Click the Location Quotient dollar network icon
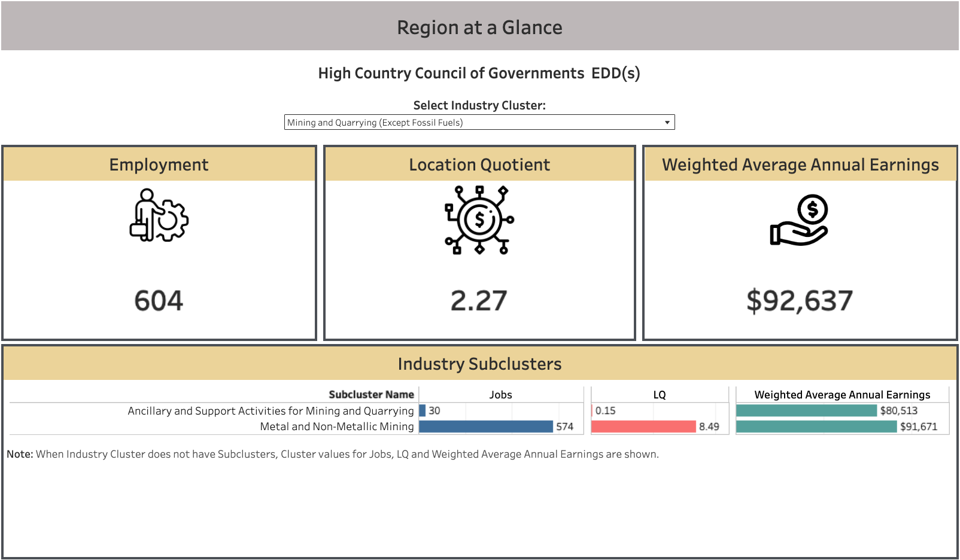The height and width of the screenshot is (560, 960). pyautogui.click(x=479, y=220)
